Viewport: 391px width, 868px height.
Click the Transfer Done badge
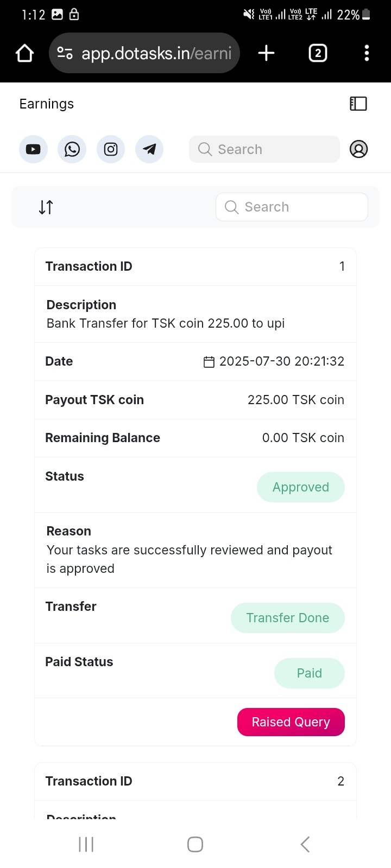click(x=287, y=618)
